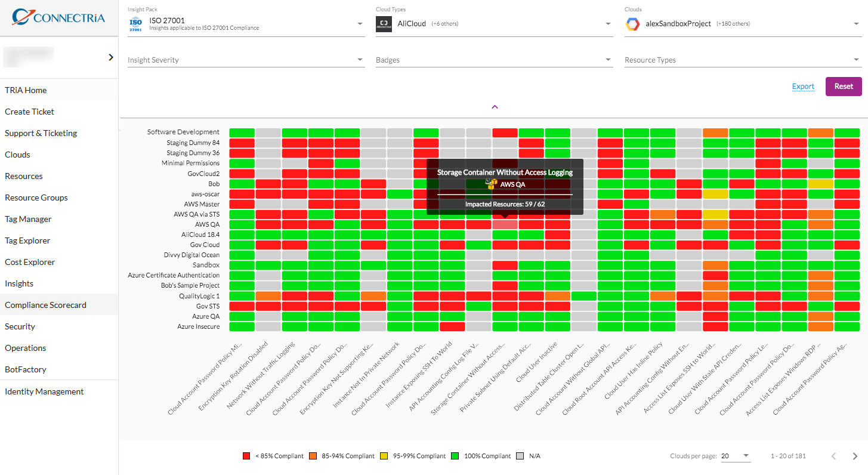Go to the previous page of clouds
Viewport: 868px width, 475px height.
[834, 456]
